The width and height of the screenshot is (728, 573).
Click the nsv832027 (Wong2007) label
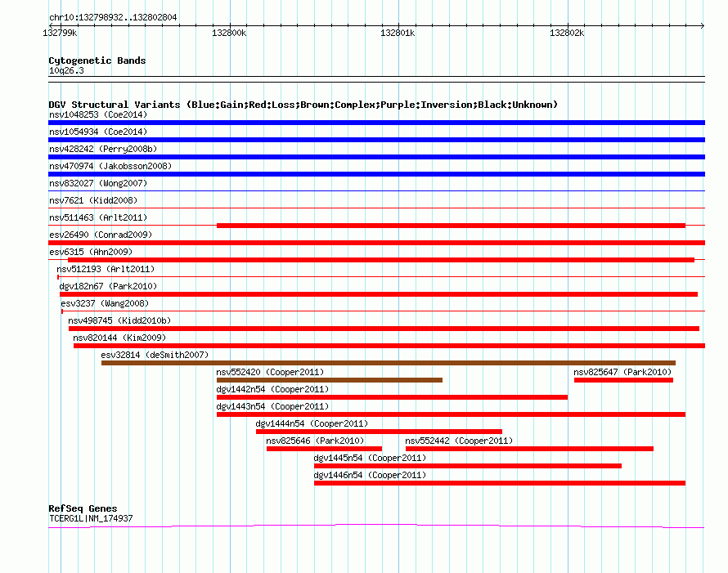(98, 183)
